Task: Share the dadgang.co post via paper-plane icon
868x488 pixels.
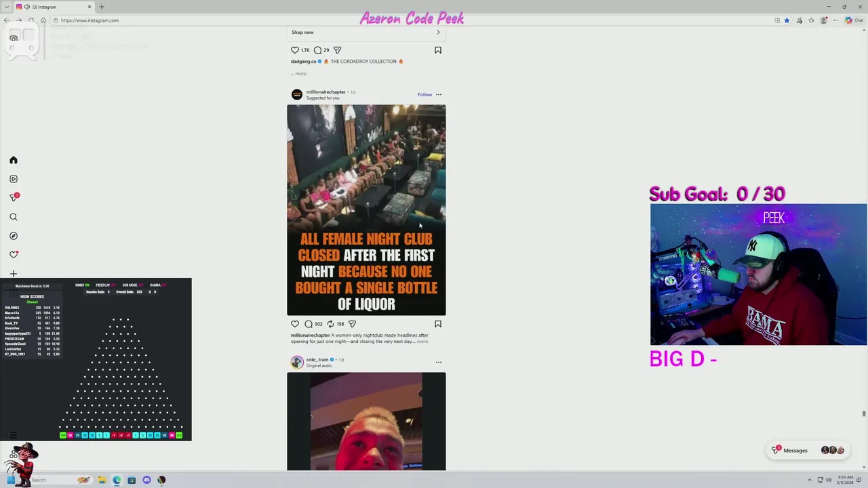Action: tap(337, 50)
